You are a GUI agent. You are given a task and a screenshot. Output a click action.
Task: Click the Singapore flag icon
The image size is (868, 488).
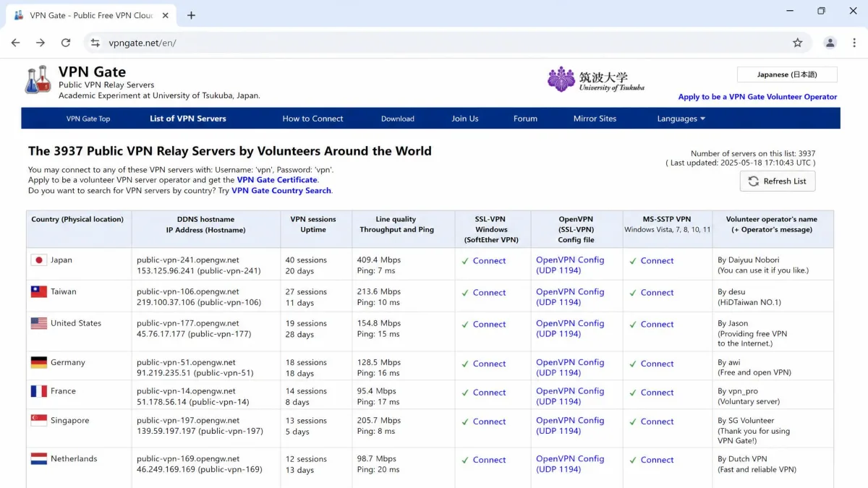click(x=39, y=421)
